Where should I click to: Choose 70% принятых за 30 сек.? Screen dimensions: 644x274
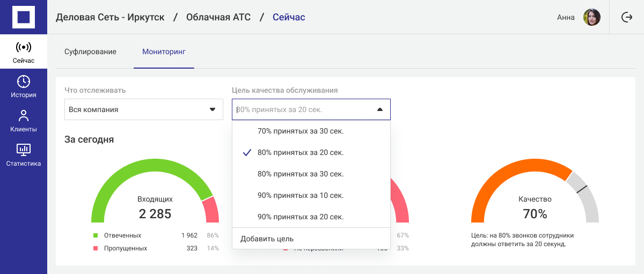click(300, 131)
